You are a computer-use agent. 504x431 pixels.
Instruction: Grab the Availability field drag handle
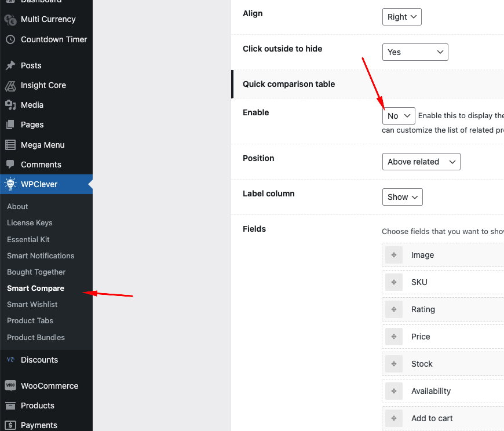(394, 391)
